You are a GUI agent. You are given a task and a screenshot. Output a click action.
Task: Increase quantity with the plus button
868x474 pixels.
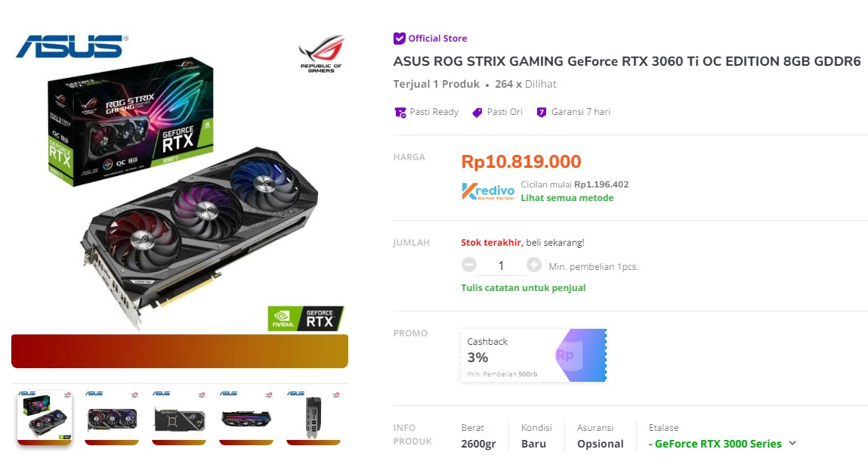[x=535, y=265]
